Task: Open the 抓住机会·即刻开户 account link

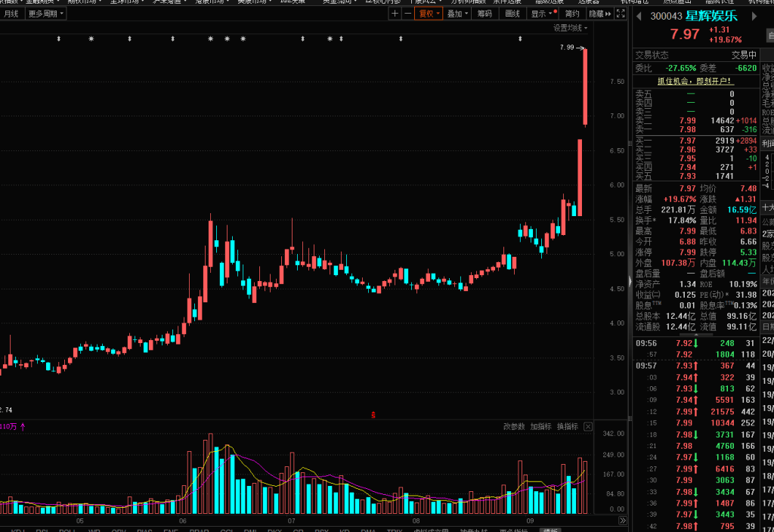Action: [695, 81]
